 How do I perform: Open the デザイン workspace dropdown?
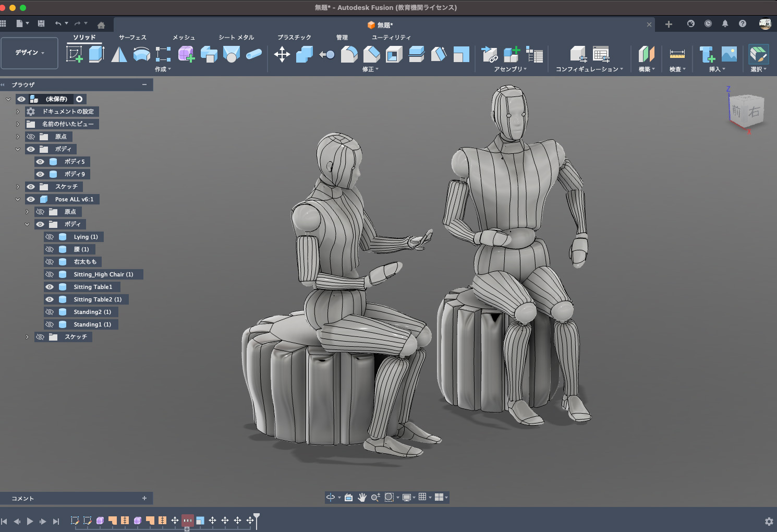[29, 53]
